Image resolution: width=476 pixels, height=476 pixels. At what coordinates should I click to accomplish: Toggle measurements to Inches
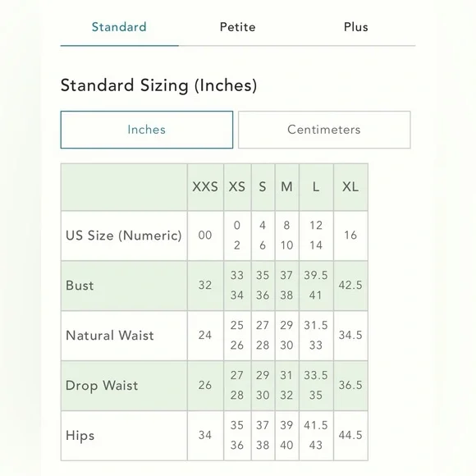pyautogui.click(x=147, y=130)
